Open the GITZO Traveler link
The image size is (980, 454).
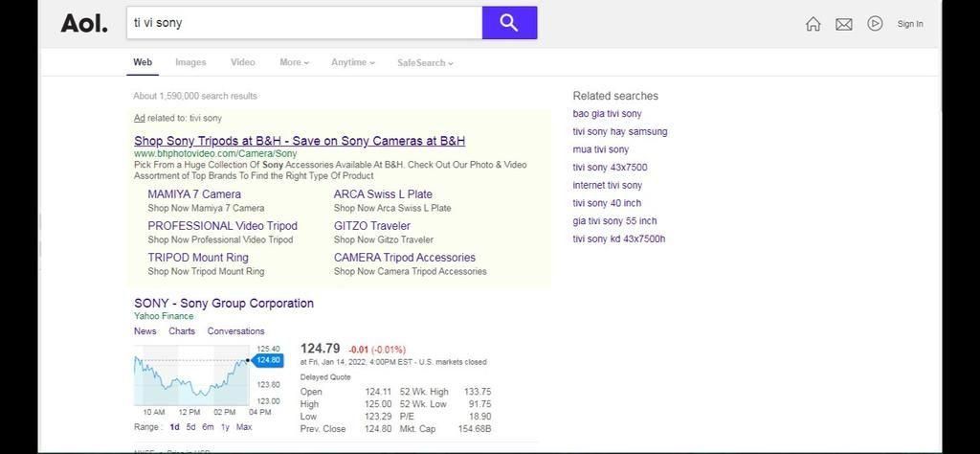click(x=372, y=226)
